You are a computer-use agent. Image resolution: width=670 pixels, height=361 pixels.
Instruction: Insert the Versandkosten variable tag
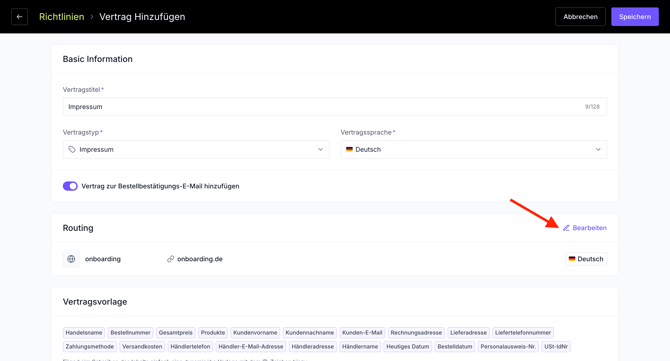click(x=142, y=346)
